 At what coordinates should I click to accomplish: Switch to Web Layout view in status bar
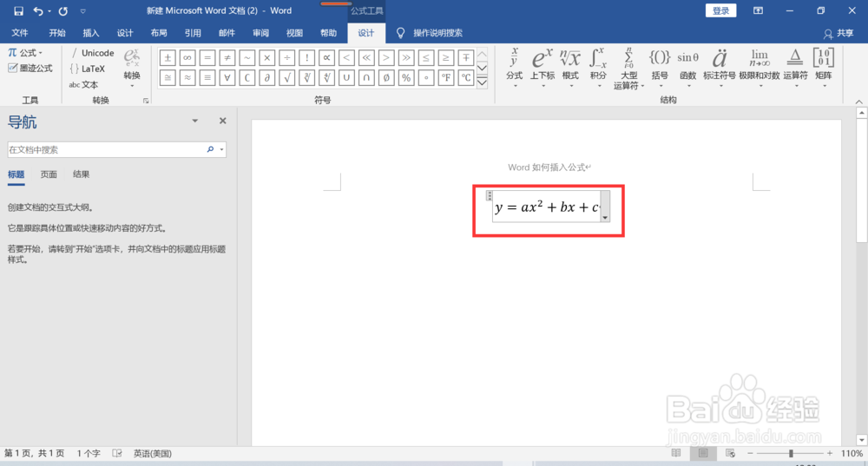(x=730, y=453)
